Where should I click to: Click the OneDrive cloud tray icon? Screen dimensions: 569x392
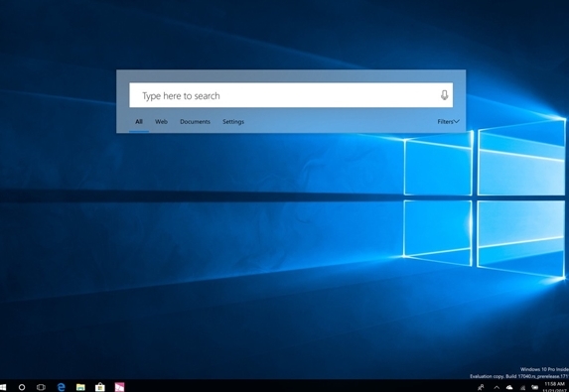[509, 388]
